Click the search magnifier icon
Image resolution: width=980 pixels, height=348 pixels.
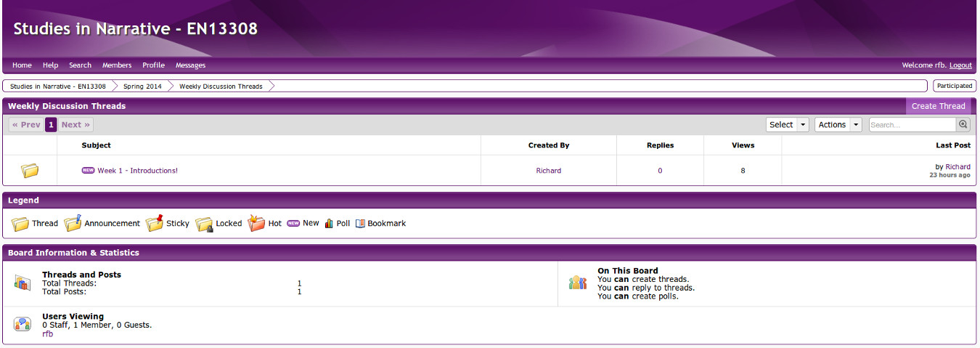pyautogui.click(x=963, y=125)
